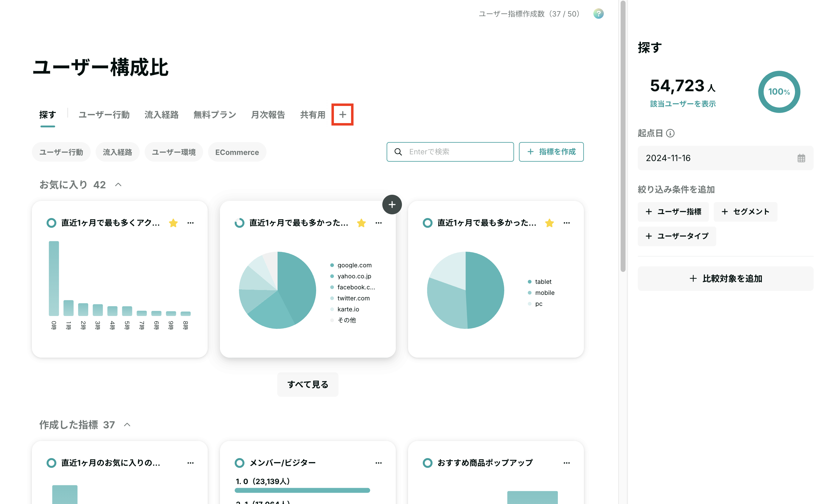Select circle on メンバー/ビジター card
The image size is (821, 504).
pos(240,463)
